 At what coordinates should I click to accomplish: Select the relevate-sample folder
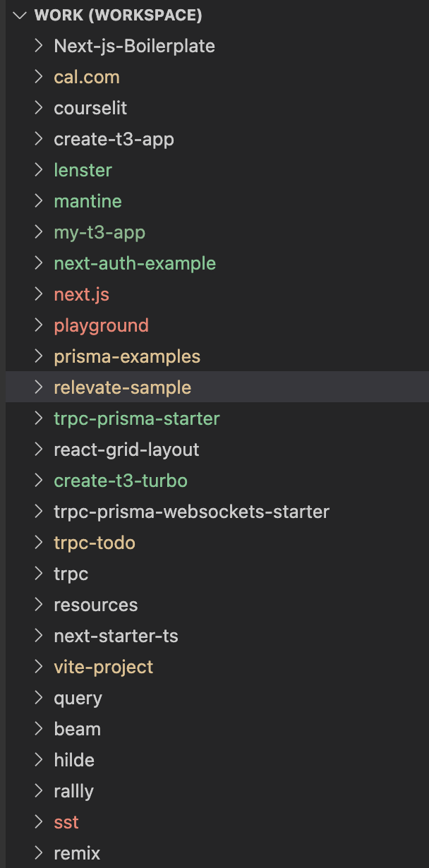coord(122,387)
